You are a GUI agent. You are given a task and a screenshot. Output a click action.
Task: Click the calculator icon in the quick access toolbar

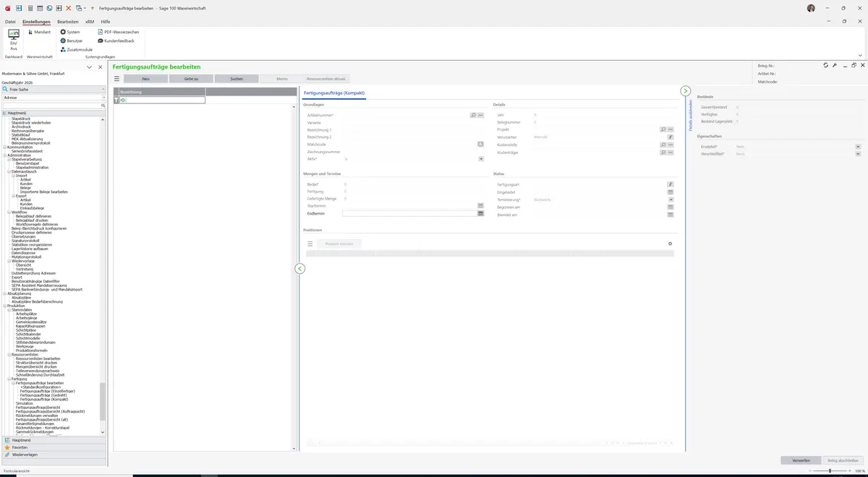[30, 7]
